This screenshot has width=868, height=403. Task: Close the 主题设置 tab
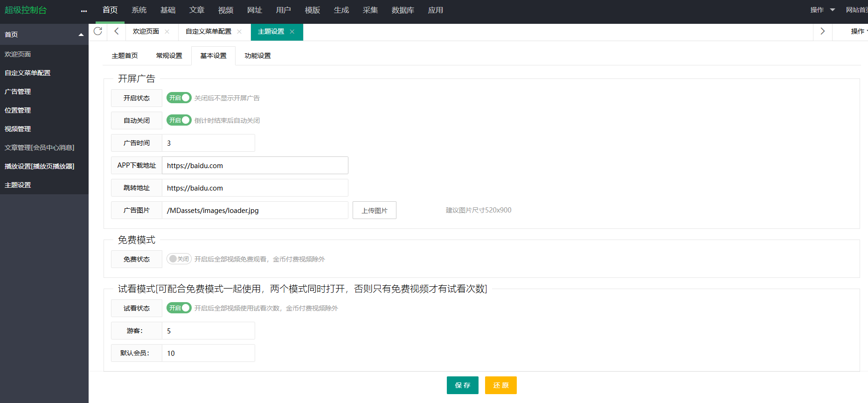point(292,32)
